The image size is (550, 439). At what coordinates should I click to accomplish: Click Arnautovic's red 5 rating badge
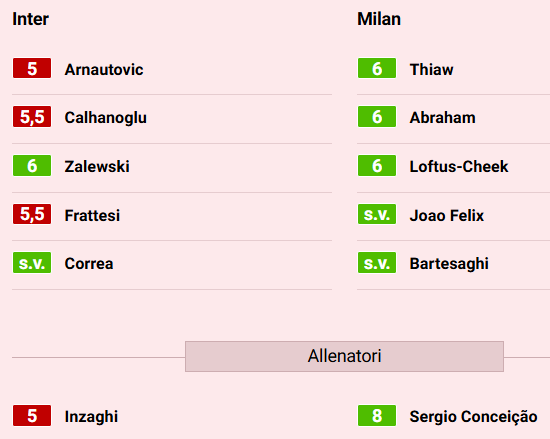(32, 68)
